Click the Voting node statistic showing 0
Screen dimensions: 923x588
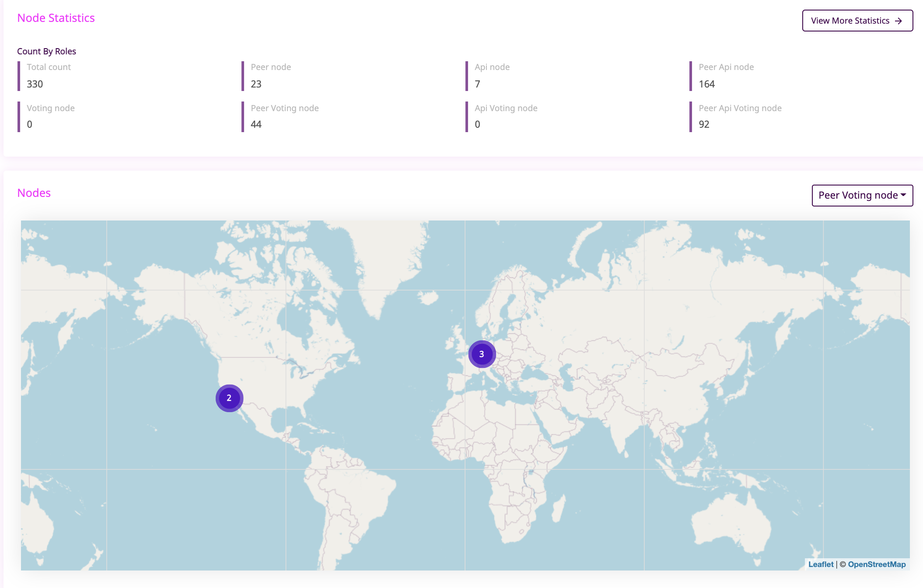[50, 116]
